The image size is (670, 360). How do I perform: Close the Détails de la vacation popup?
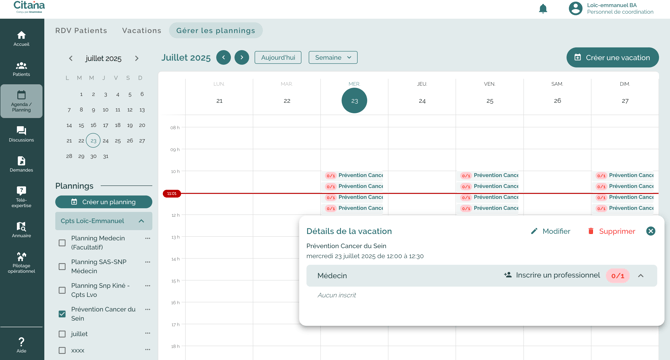pyautogui.click(x=650, y=231)
